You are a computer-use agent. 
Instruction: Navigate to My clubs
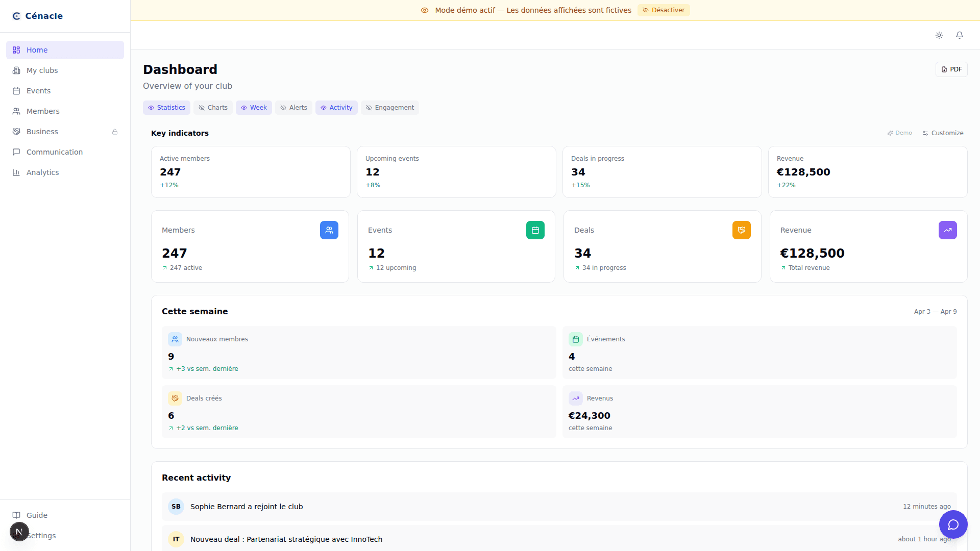point(41,70)
